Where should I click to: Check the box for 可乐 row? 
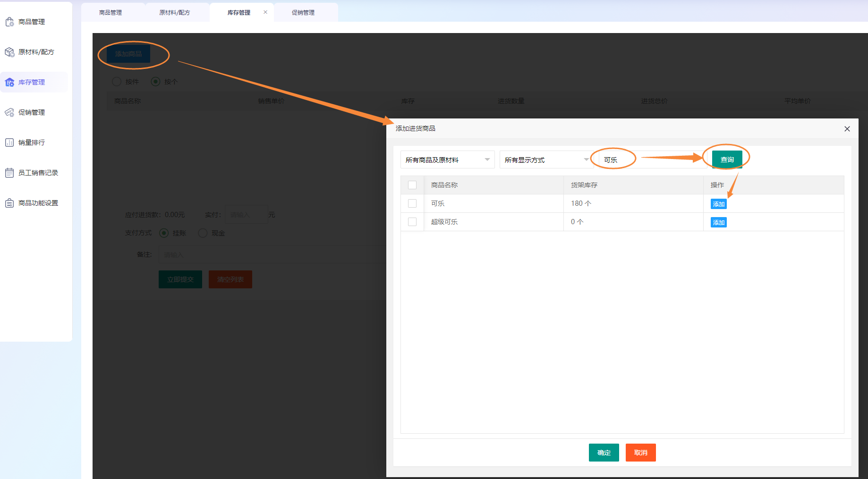click(x=412, y=203)
